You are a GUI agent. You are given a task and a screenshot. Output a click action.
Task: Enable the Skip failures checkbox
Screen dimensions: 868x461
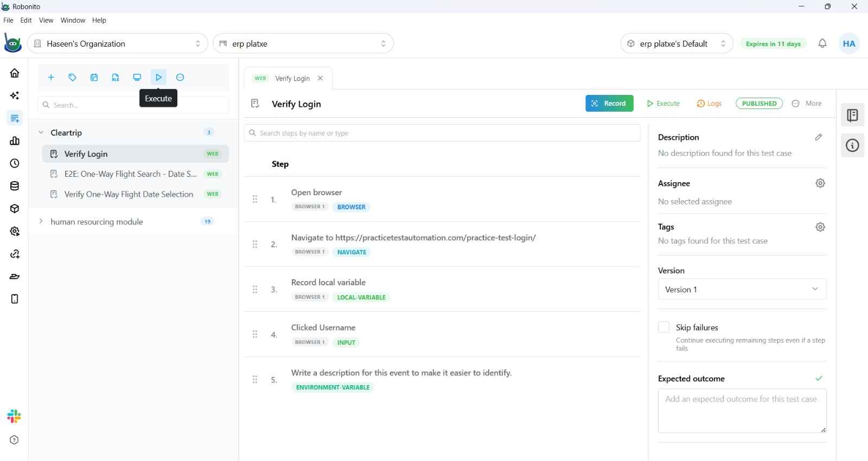point(663,327)
